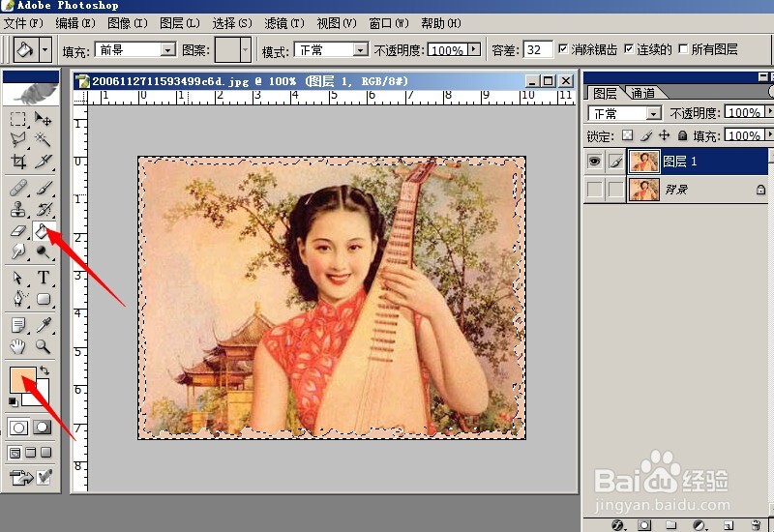Screen dimensions: 774x532
Task: Switch to Quick Mask mode
Action: pos(42,427)
